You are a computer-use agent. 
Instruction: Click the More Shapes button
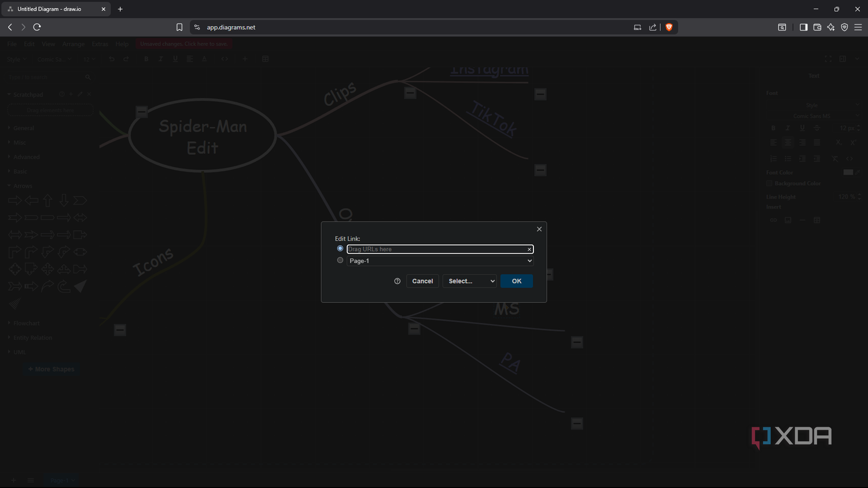[51, 369]
